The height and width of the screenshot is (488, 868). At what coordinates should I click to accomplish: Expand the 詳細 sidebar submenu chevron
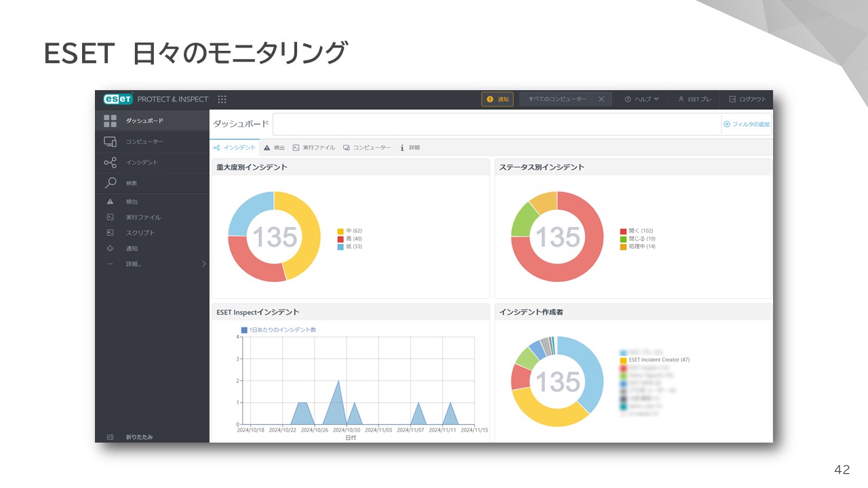[x=204, y=264]
